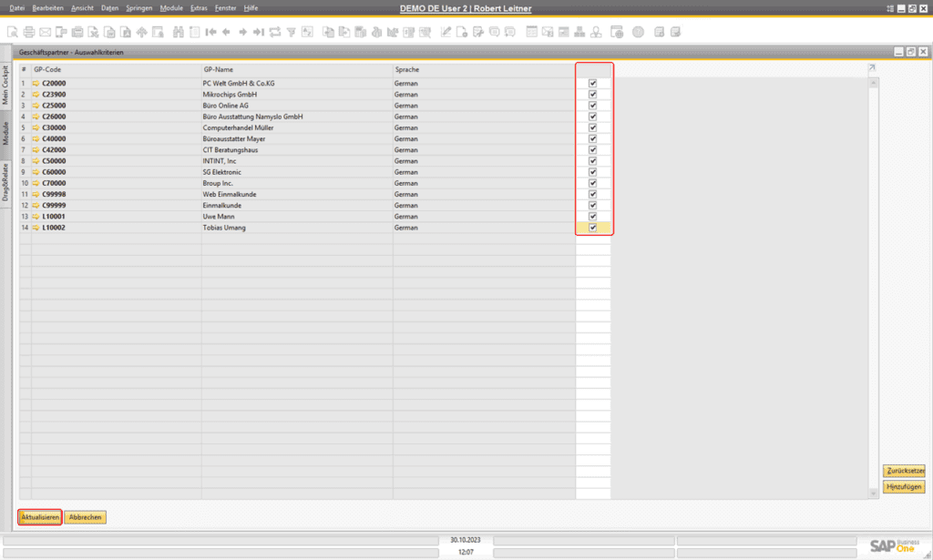Enable the highlighted checkbox for Tobias Umang
Viewport: 933px width, 560px height.
593,228
